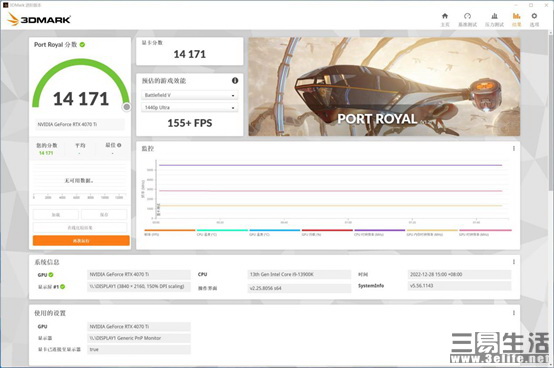Toggle the orange frame rate legend swatch
Image resolution: width=554 pixels, height=368 pixels.
point(170,230)
